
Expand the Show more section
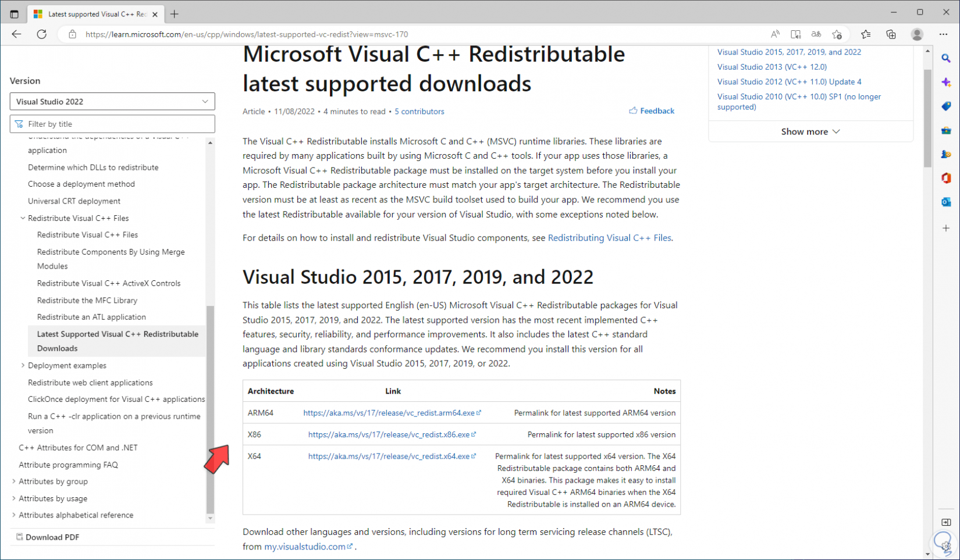click(x=810, y=131)
